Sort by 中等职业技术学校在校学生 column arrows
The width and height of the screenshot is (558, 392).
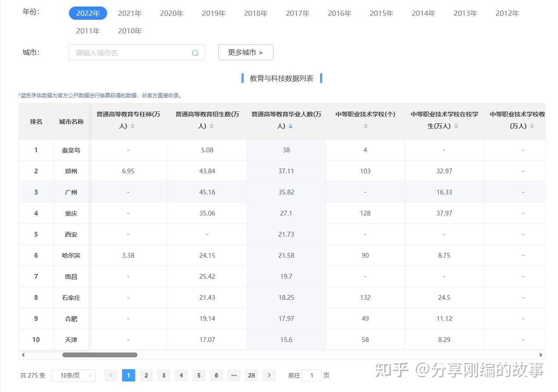click(x=456, y=126)
